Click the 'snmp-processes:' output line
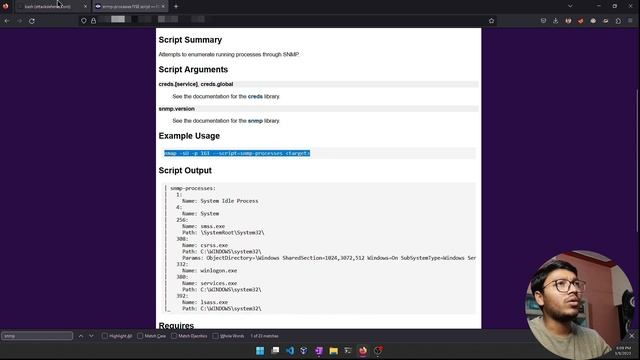This screenshot has width=640, height=360. coord(193,188)
